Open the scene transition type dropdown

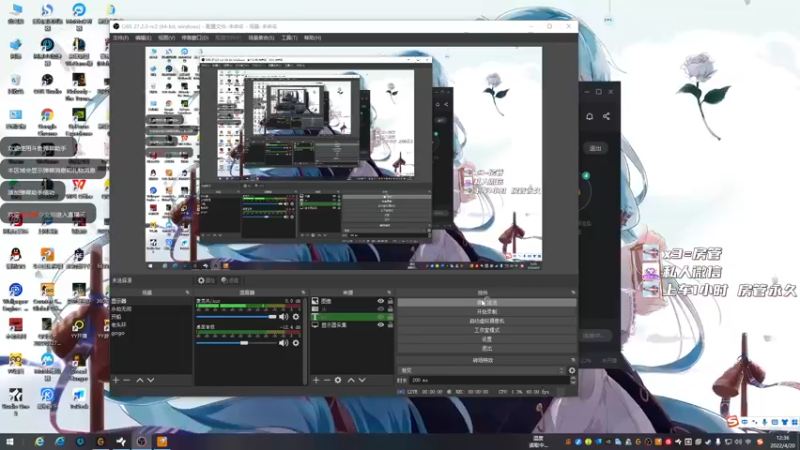(x=482, y=370)
